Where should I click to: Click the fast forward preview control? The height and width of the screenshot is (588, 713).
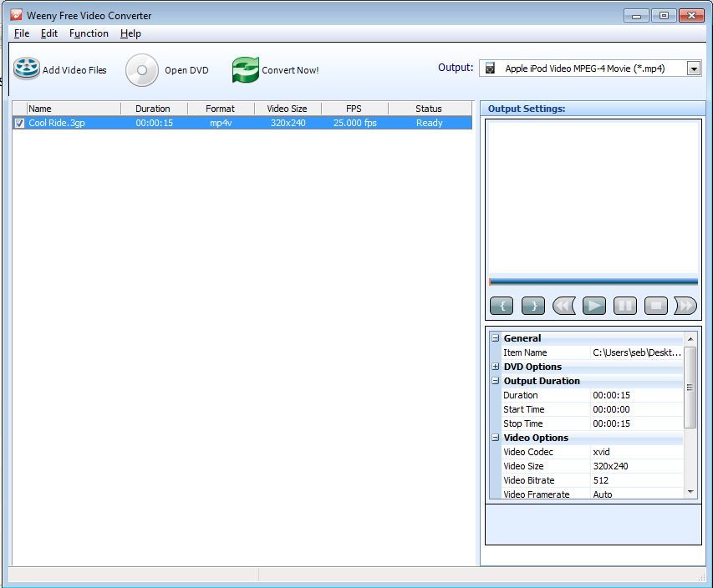click(x=685, y=306)
